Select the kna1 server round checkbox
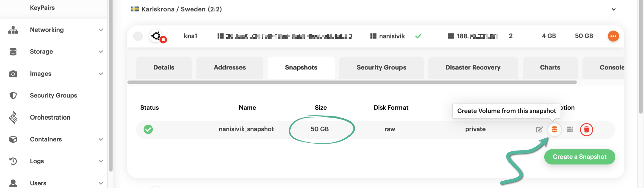Viewport: 644px width, 188px height. 138,36
